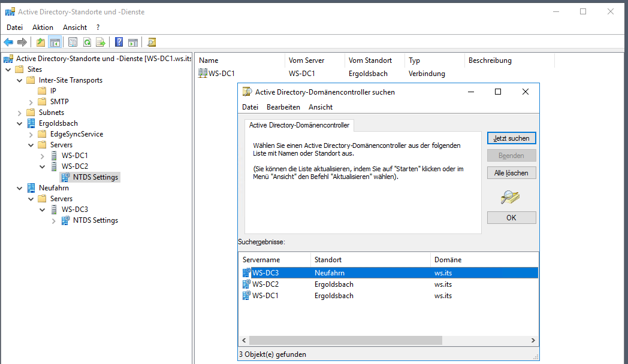Select WS-DC3 server in tree
Image resolution: width=628 pixels, height=364 pixels.
74,209
